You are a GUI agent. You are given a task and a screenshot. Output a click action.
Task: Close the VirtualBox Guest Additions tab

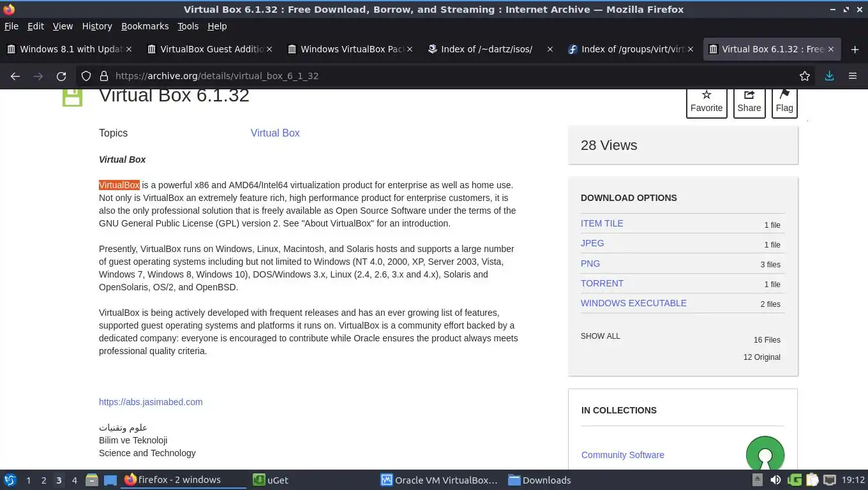point(269,49)
